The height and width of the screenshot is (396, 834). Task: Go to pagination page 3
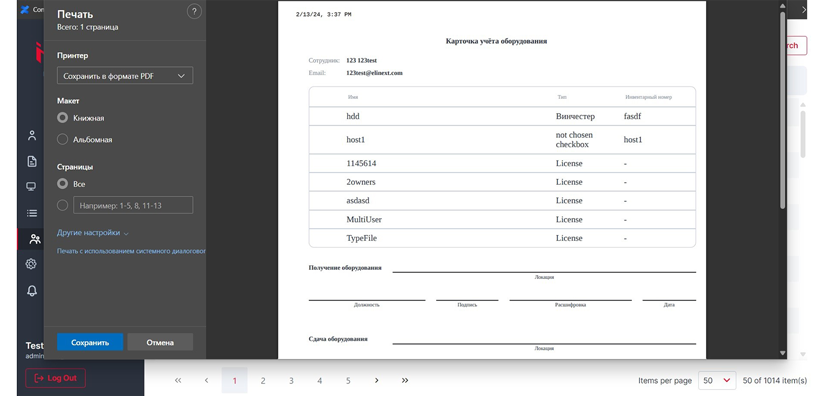tap(291, 381)
